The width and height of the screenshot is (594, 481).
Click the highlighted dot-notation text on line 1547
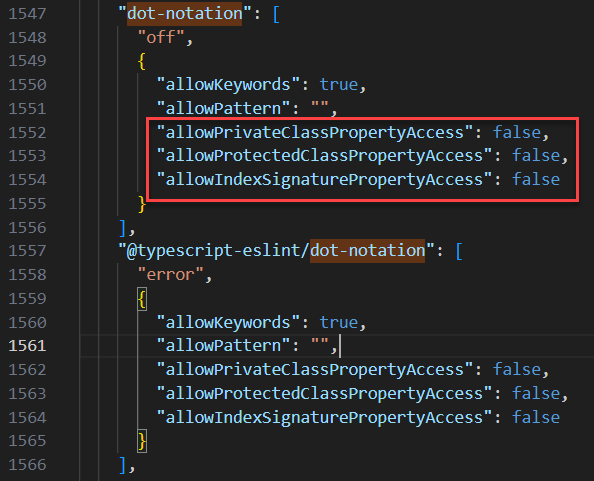click(184, 14)
